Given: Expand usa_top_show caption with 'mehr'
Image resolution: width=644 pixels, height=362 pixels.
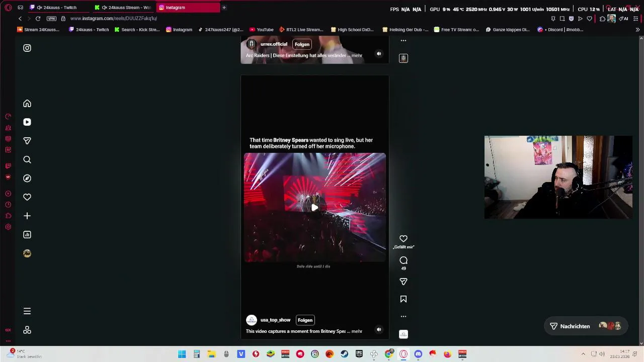Looking at the screenshot, I should click(x=357, y=331).
